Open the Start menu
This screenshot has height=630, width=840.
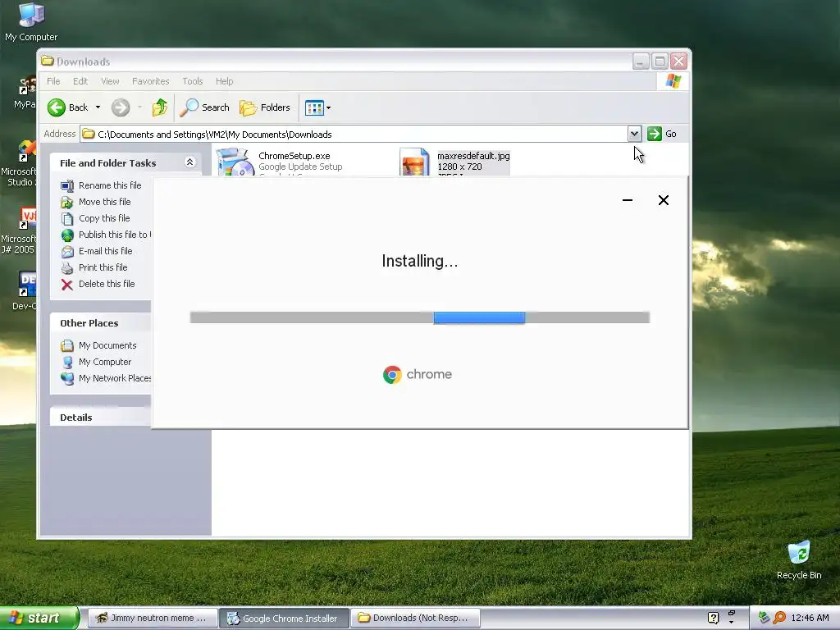[39, 618]
